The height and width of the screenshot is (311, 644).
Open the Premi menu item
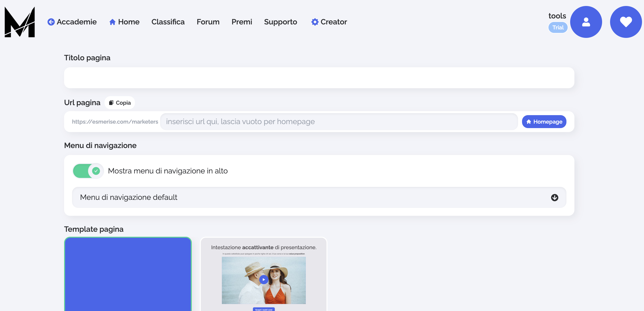[x=241, y=22]
